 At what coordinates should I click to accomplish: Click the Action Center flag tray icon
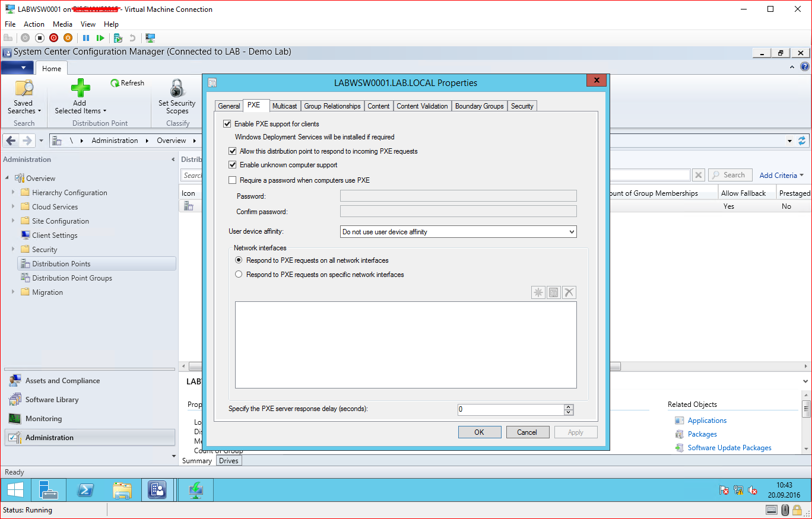(x=724, y=491)
